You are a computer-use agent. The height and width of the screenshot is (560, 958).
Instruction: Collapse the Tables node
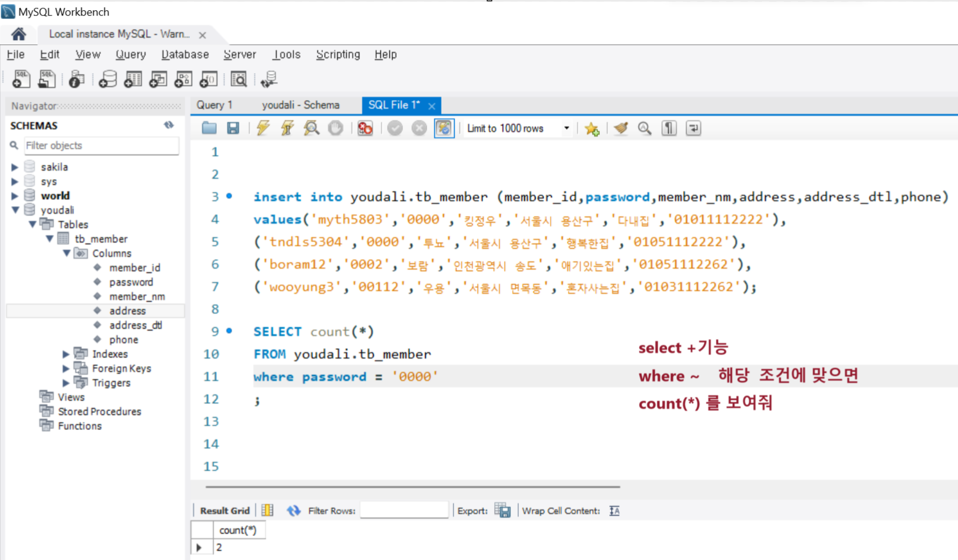point(32,225)
